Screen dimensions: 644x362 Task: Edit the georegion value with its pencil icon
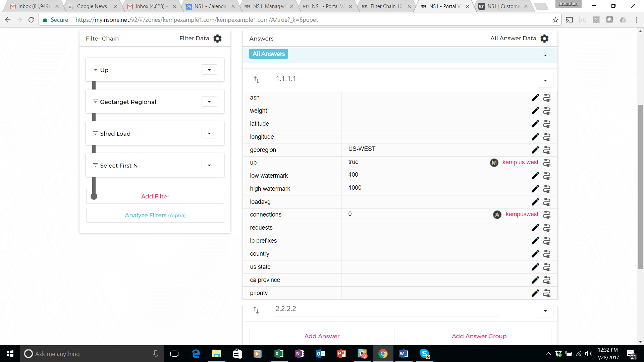click(535, 150)
